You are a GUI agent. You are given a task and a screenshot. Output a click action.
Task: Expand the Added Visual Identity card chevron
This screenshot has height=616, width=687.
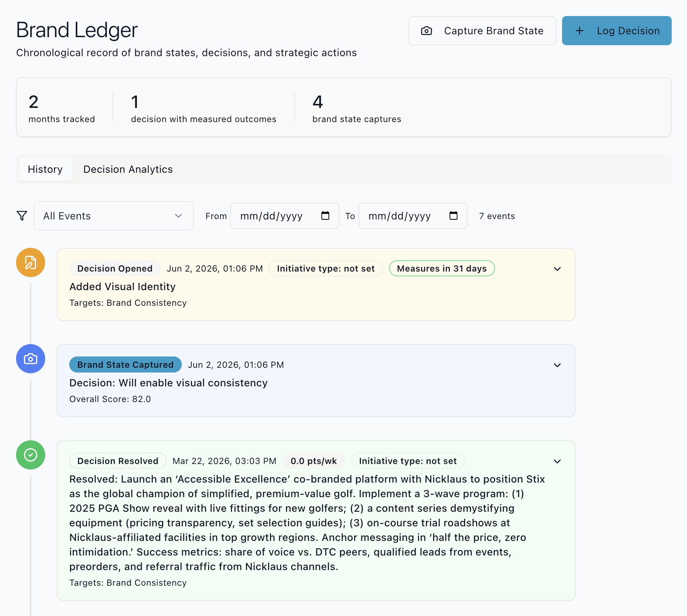click(x=557, y=269)
